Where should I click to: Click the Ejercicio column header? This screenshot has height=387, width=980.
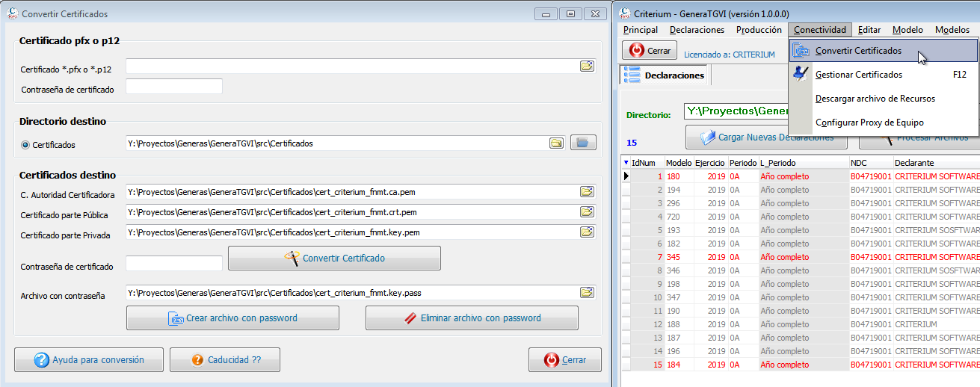[710, 162]
